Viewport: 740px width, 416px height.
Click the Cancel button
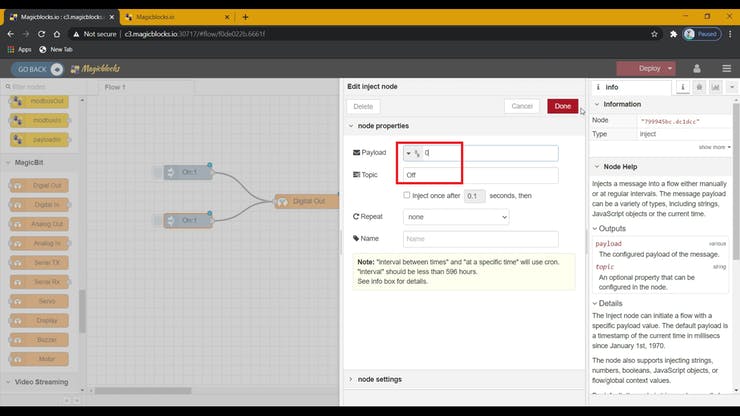click(x=522, y=106)
